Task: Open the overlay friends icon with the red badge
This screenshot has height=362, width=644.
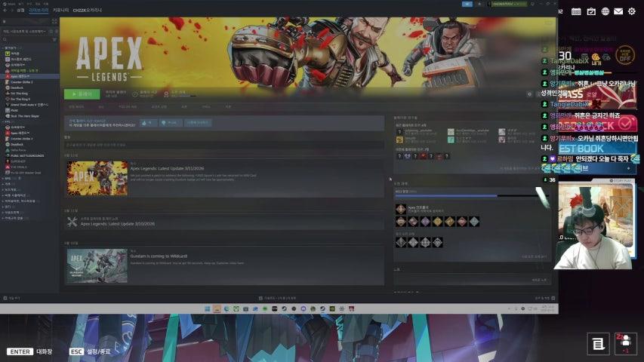Action: (x=626, y=344)
